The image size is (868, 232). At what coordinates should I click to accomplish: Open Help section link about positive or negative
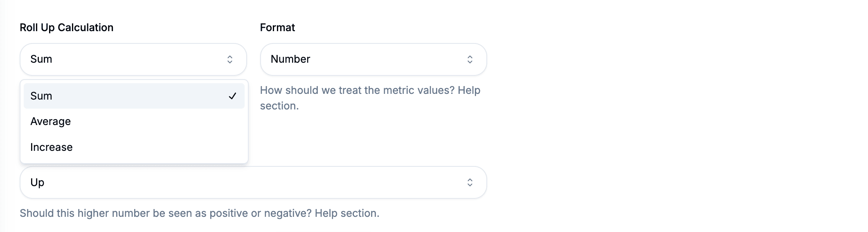[347, 213]
